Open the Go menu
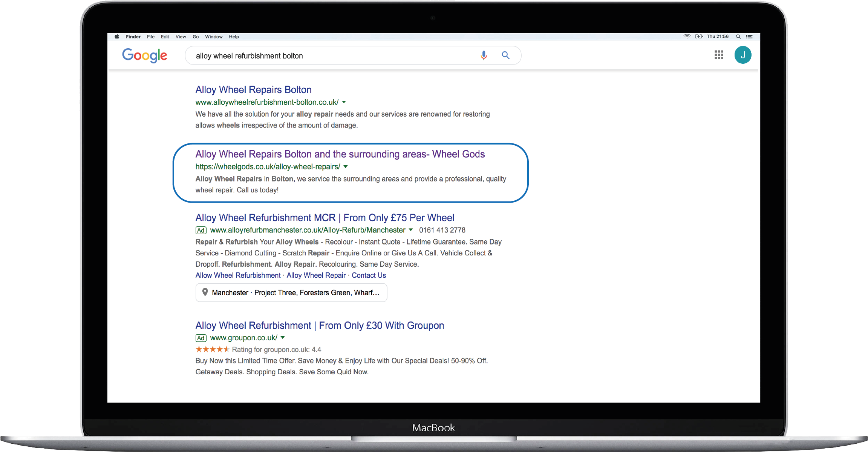The image size is (868, 452). click(x=196, y=37)
